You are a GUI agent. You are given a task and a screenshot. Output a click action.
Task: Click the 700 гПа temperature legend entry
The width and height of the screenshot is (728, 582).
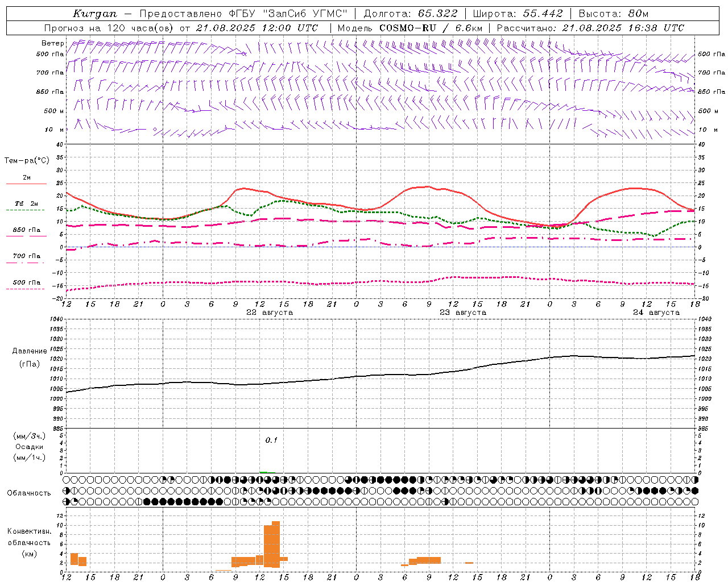tap(27, 256)
